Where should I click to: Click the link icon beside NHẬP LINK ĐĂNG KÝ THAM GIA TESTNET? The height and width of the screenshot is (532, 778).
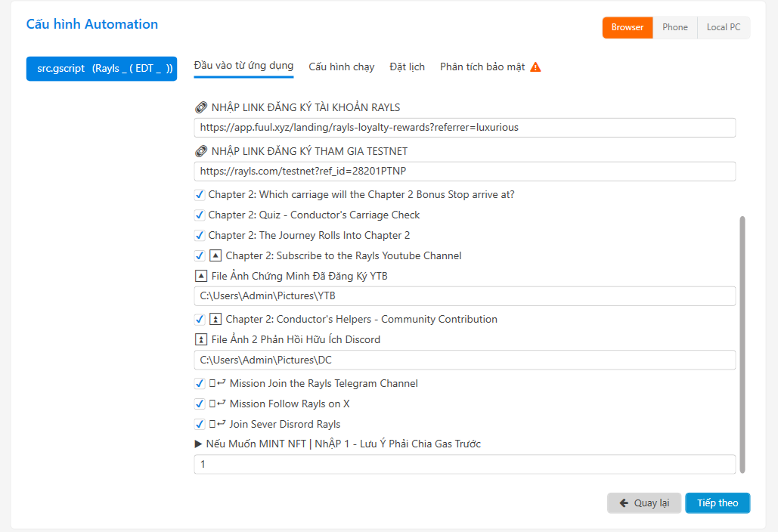coord(201,150)
